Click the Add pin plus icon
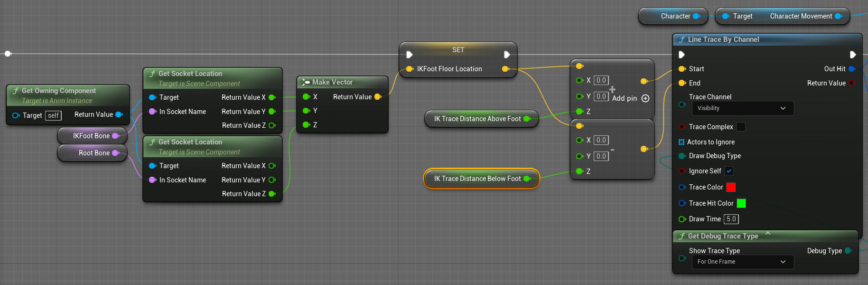The image size is (868, 285). [645, 98]
